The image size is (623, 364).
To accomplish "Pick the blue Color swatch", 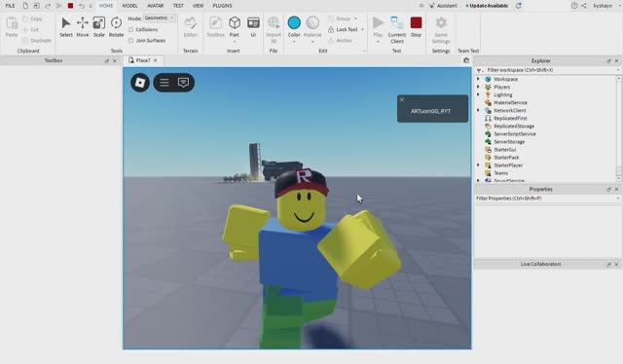I will [294, 22].
